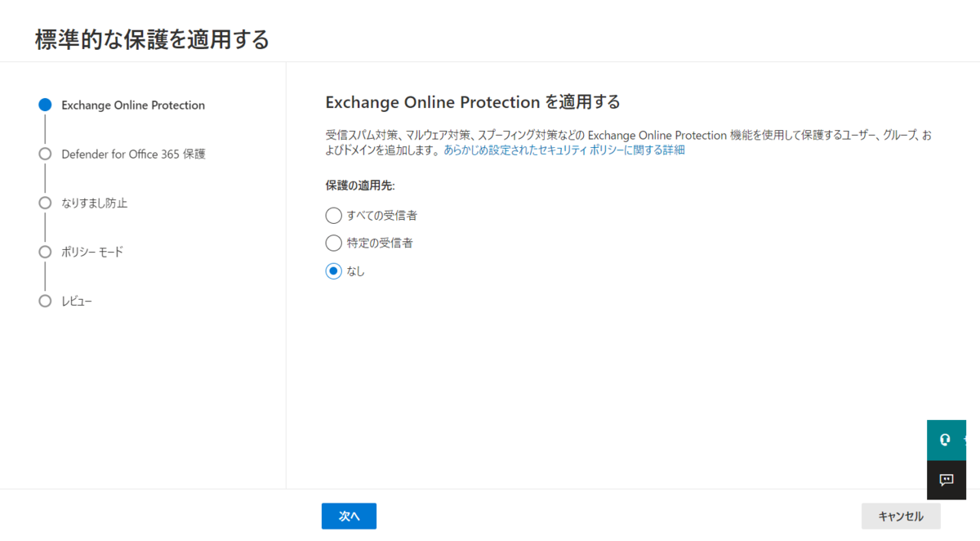Image resolution: width=980 pixels, height=541 pixels.
Task: Go to Defender for Office 365 保護 step
Action: 133,154
